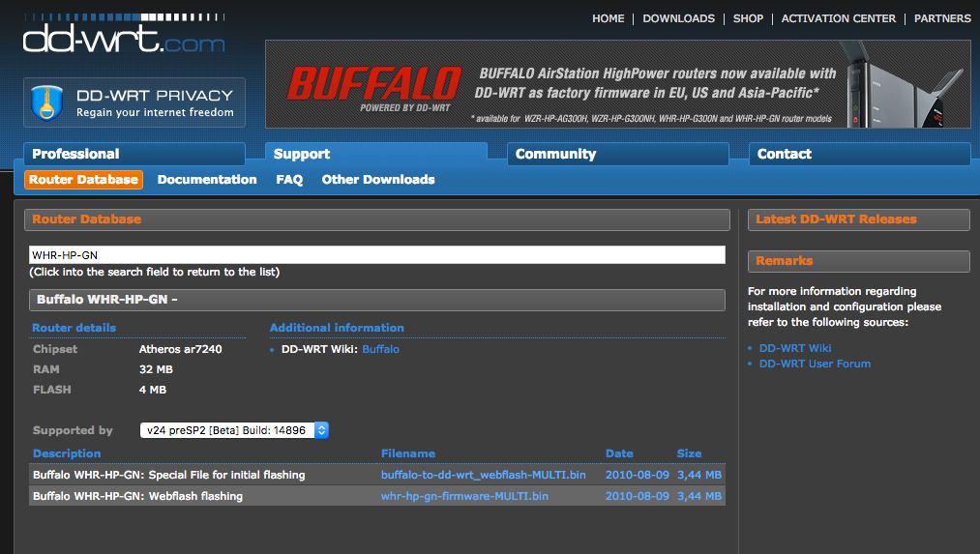The height and width of the screenshot is (554, 980).
Task: Go to the HOME page link
Action: coord(609,18)
